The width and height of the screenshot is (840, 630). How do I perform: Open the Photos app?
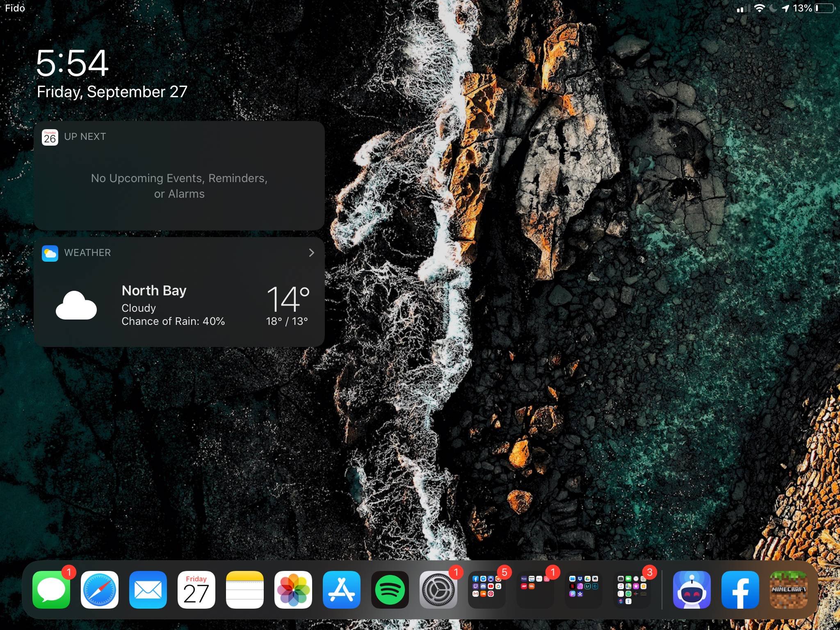293,590
